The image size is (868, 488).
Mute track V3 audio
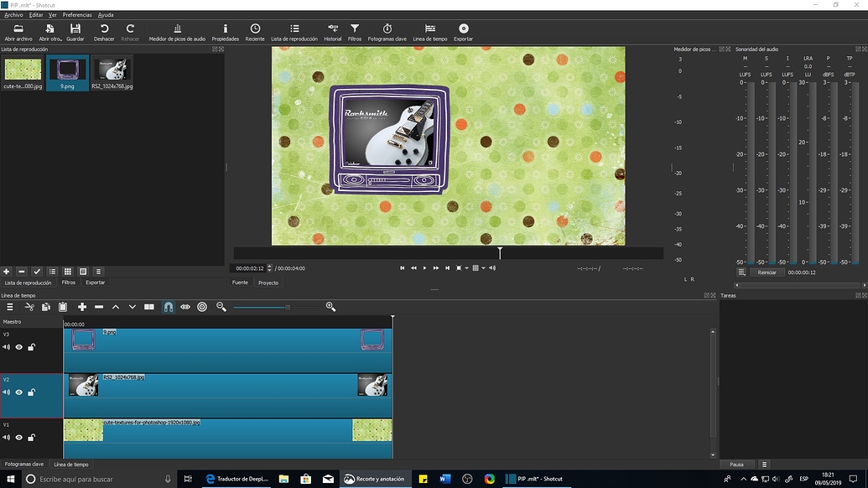[x=6, y=347]
